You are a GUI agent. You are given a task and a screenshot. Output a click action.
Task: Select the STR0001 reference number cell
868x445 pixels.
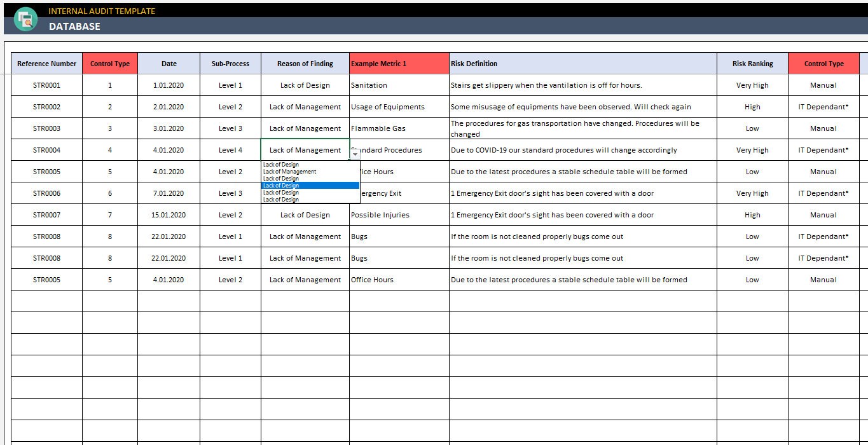tap(46, 85)
